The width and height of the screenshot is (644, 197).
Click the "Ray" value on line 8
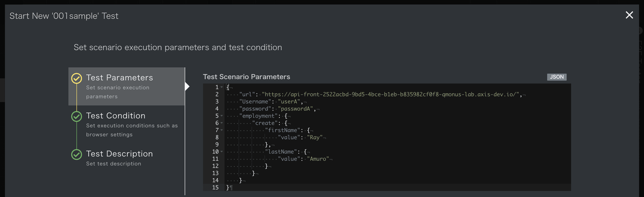point(314,137)
